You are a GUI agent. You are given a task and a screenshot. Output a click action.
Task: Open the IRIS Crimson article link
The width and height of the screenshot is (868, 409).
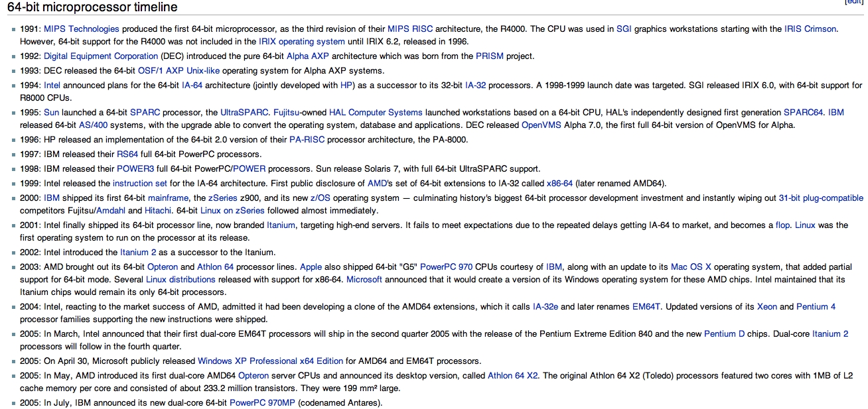[810, 29]
